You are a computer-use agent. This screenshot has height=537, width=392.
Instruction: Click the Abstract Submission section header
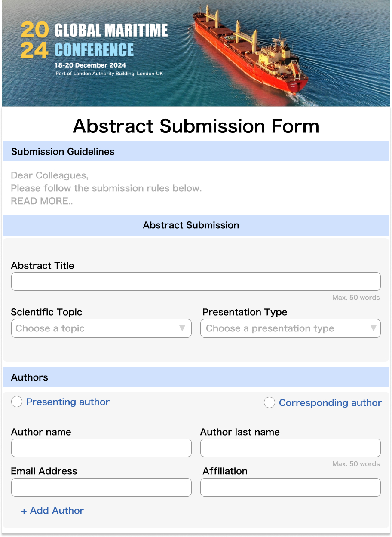click(x=191, y=225)
